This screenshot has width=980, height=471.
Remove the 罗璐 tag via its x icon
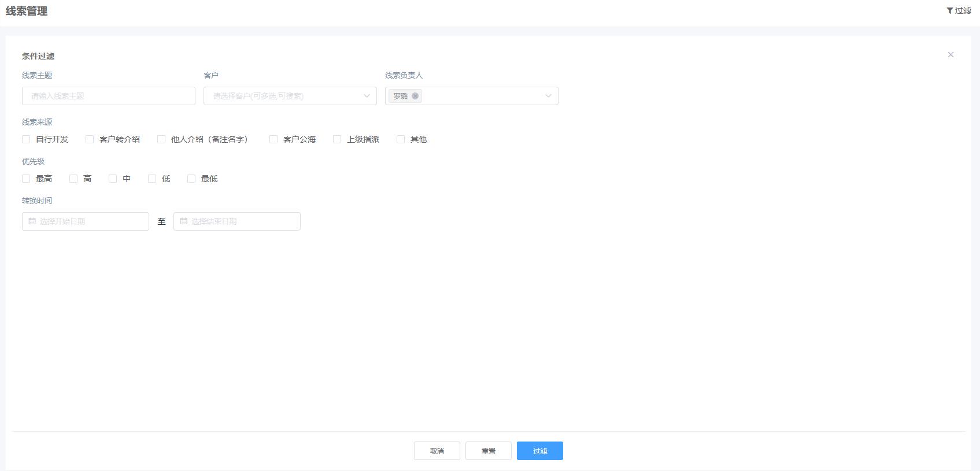click(415, 96)
